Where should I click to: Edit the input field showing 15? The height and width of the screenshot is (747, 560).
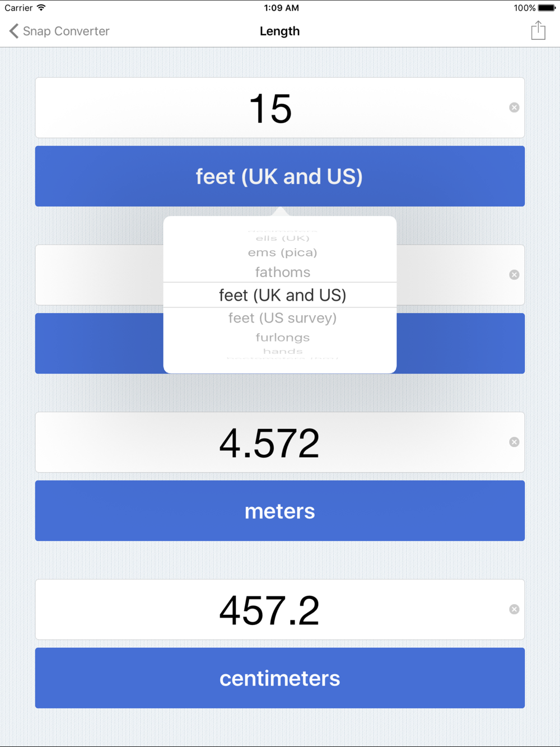tap(271, 108)
